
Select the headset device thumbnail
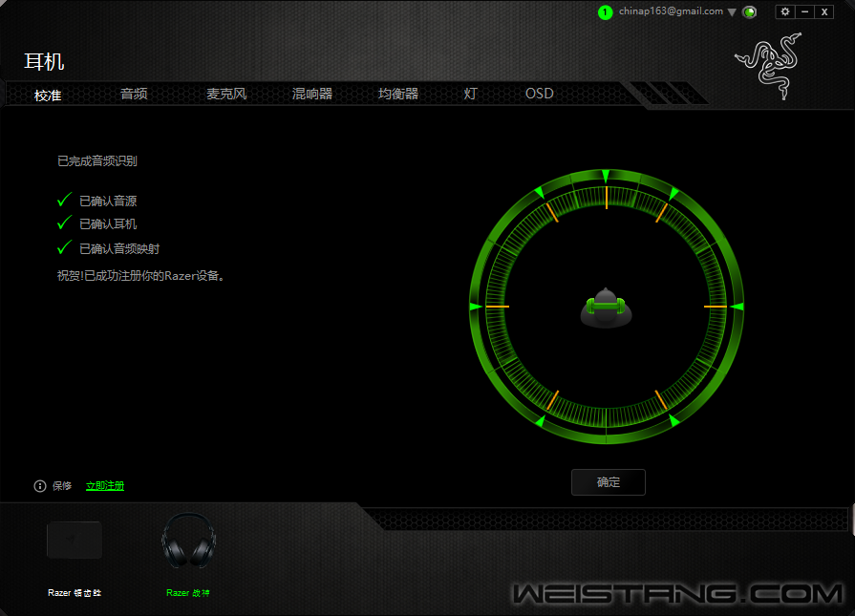tap(188, 541)
